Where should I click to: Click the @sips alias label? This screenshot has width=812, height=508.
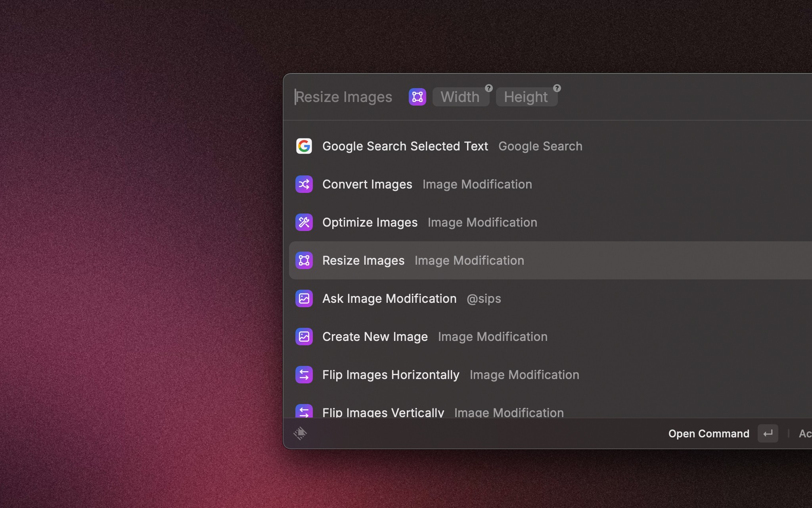pyautogui.click(x=484, y=298)
